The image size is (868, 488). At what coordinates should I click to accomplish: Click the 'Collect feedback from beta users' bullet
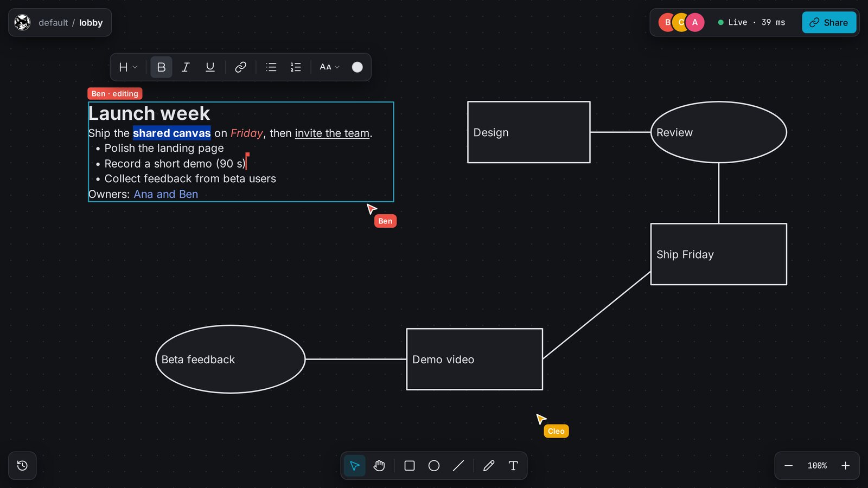point(190,179)
